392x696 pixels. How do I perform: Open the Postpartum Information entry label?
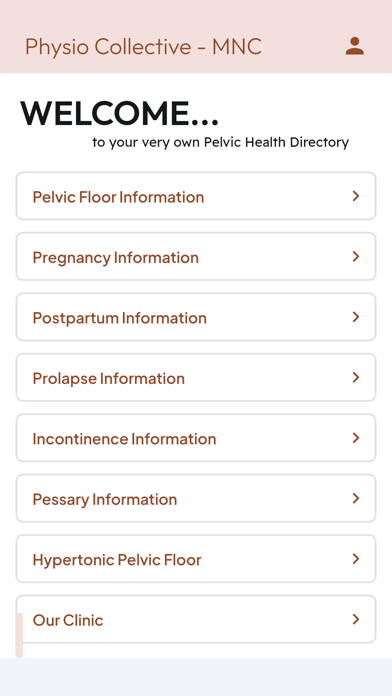(120, 318)
